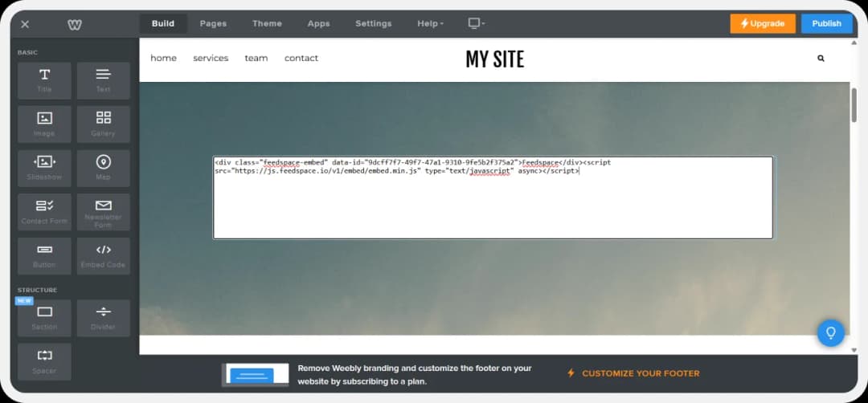Switch to the Settings tab
Image resolution: width=868 pixels, height=403 pixels.
click(373, 24)
